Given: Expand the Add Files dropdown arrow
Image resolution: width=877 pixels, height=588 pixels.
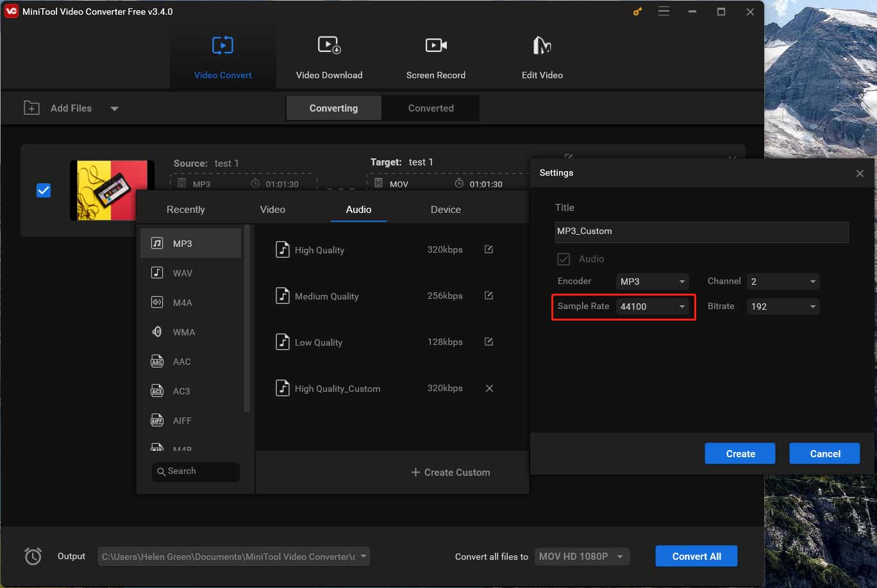Looking at the screenshot, I should 114,108.
